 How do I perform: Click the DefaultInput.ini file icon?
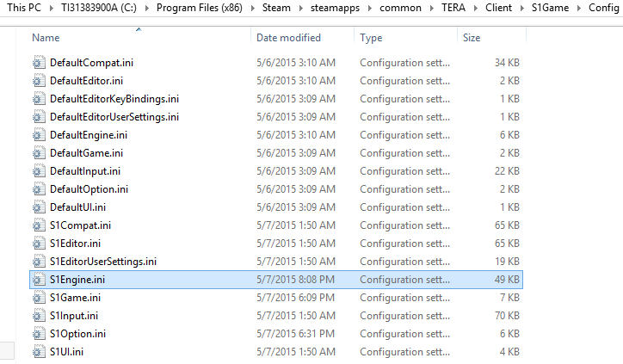[x=38, y=171]
